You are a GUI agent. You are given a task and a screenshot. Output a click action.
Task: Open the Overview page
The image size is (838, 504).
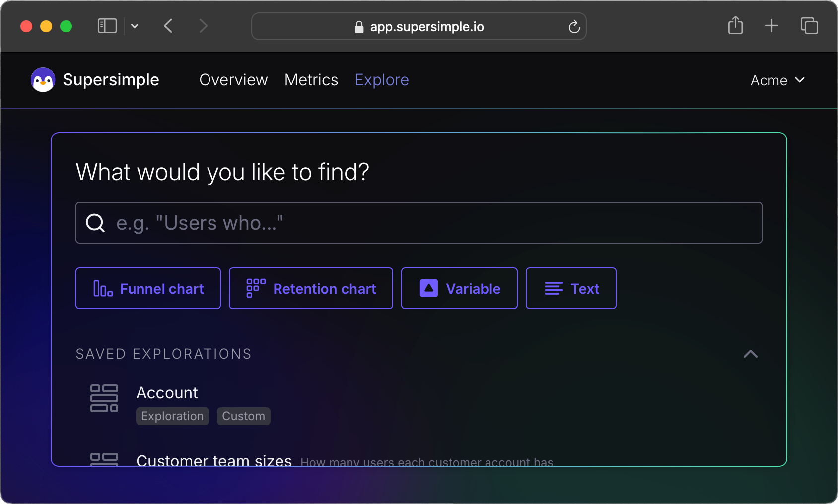click(233, 80)
